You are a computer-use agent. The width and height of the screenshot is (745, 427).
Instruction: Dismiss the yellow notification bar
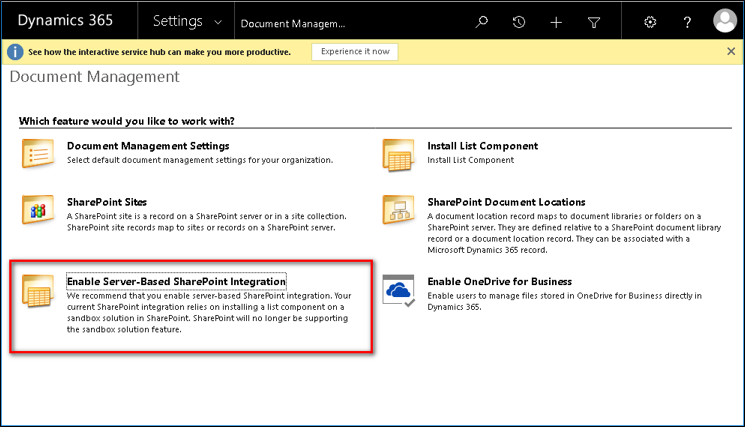click(x=731, y=51)
